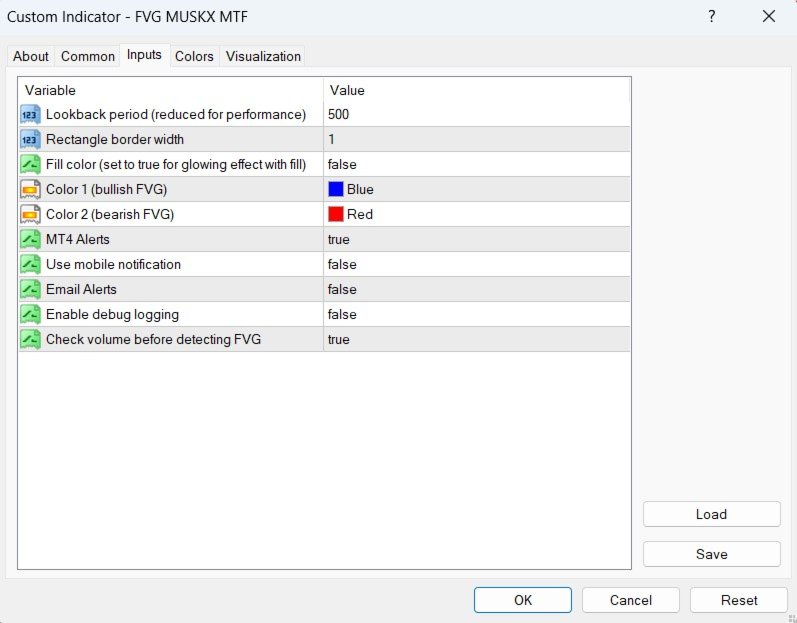Switch to the Common tab

click(87, 56)
